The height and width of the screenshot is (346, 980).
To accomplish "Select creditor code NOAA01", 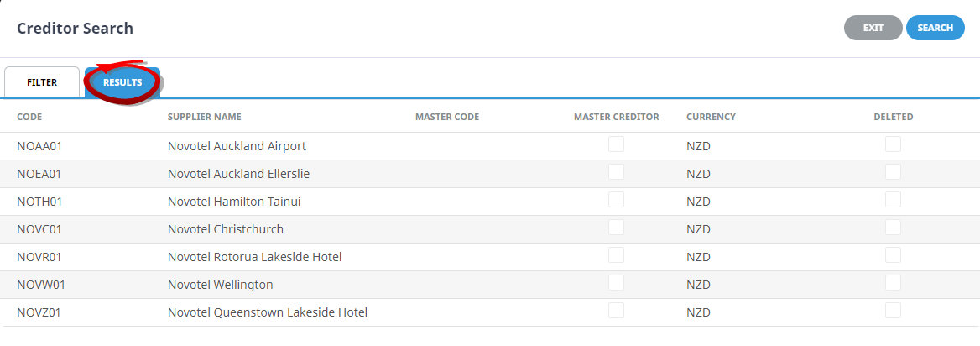I will click(39, 146).
